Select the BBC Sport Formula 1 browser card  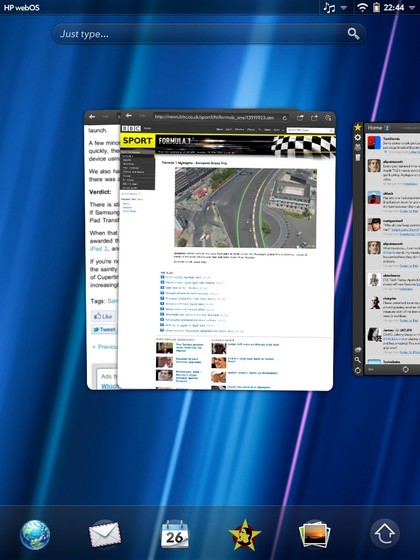tap(227, 250)
